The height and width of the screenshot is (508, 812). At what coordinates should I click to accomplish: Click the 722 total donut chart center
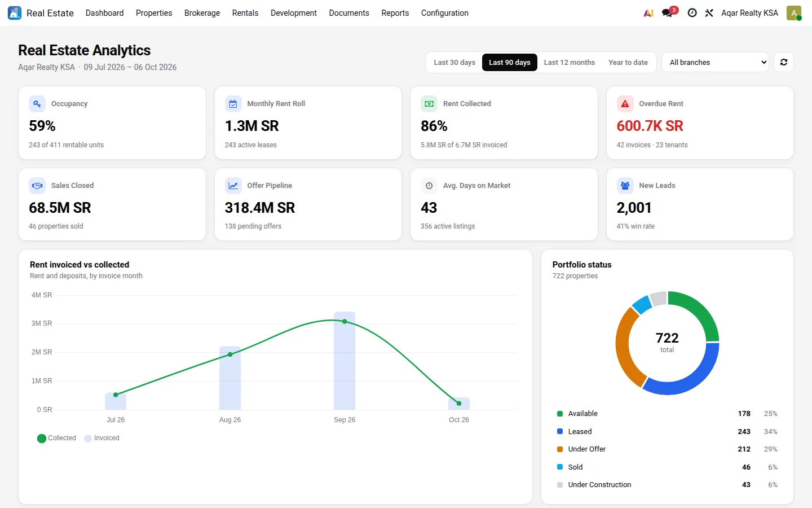[667, 342]
